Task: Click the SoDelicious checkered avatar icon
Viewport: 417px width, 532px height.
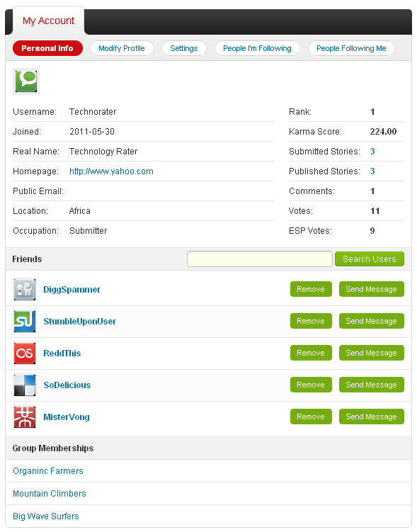Action: [25, 385]
